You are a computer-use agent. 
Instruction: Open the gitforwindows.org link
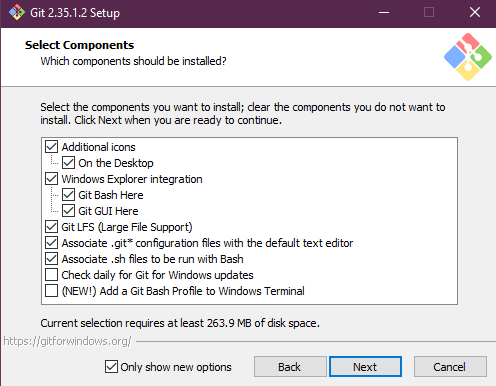[67, 341]
